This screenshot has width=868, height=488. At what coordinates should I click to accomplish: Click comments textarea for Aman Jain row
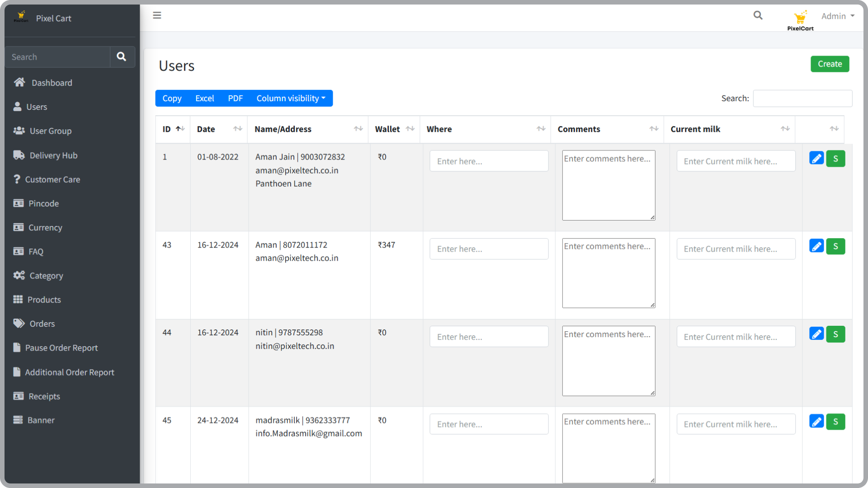[609, 185]
